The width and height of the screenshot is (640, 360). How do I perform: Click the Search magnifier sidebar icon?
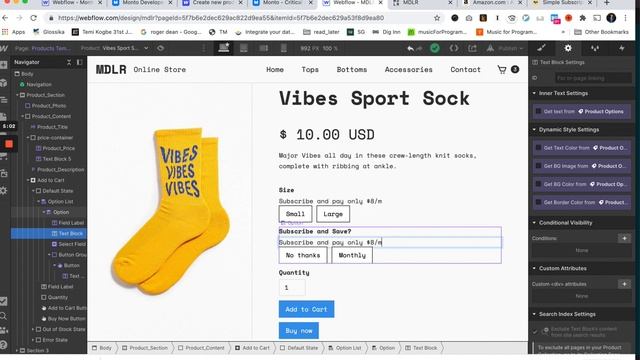[4, 316]
